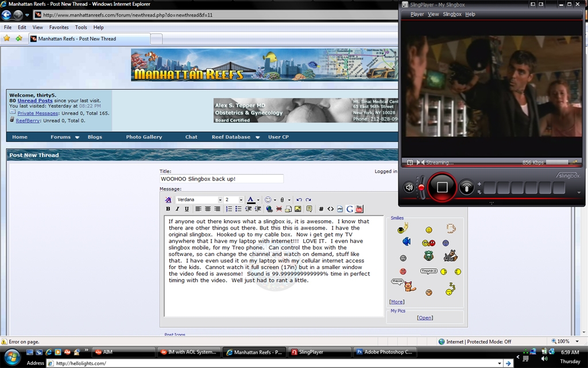The image size is (588, 368).
Task: Open the font size dropdown
Action: coord(241,200)
